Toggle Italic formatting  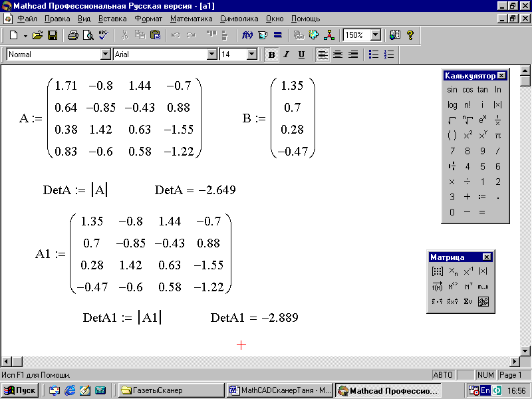287,55
